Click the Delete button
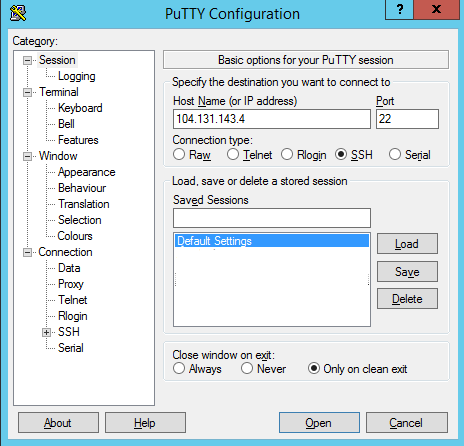Viewport: 464px width, 446px height. (407, 299)
